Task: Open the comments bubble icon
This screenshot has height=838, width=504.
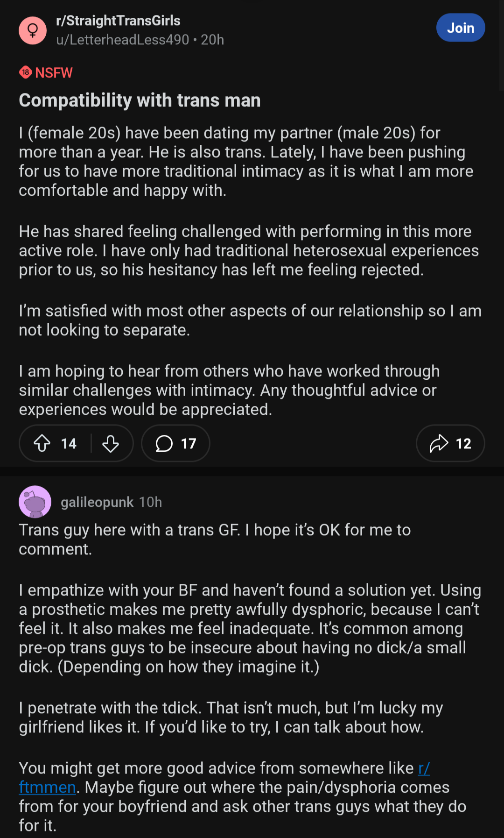Action: pos(164,443)
